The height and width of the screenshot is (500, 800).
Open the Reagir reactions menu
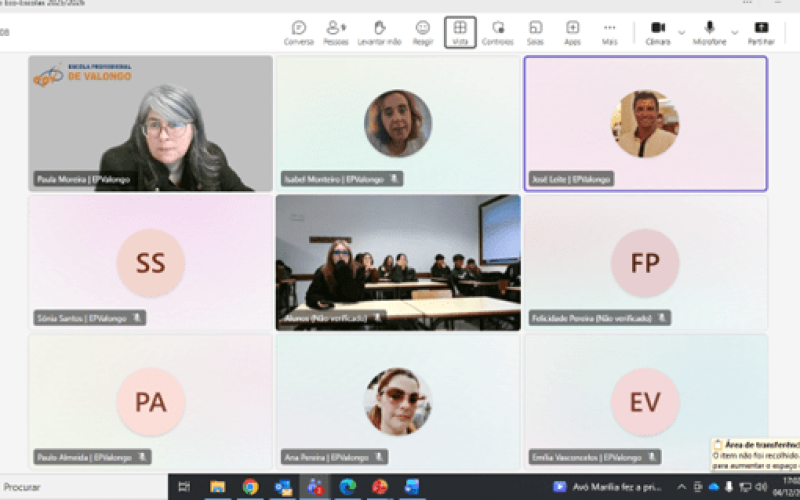pos(422,33)
